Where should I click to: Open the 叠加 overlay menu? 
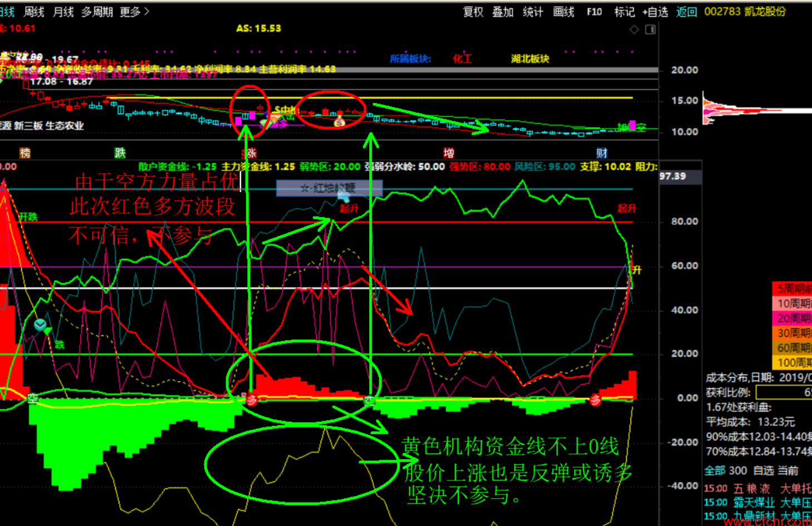pos(503,12)
